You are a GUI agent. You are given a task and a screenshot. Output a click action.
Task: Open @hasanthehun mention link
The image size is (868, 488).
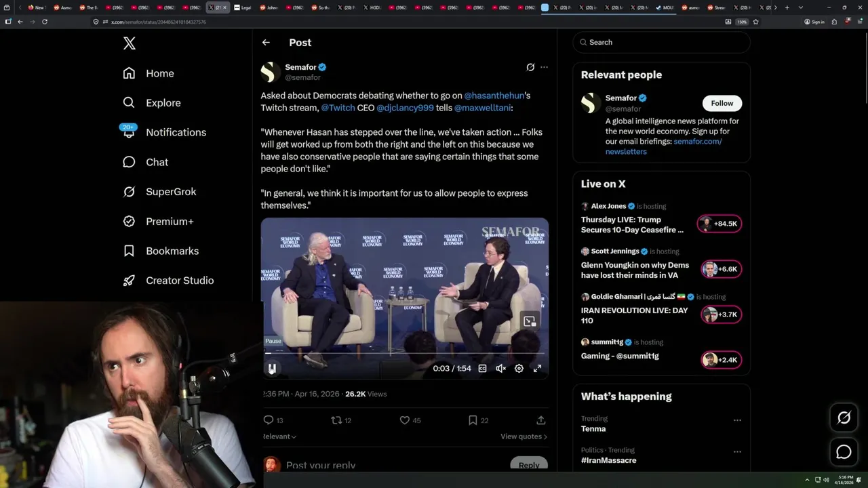[x=494, y=96]
